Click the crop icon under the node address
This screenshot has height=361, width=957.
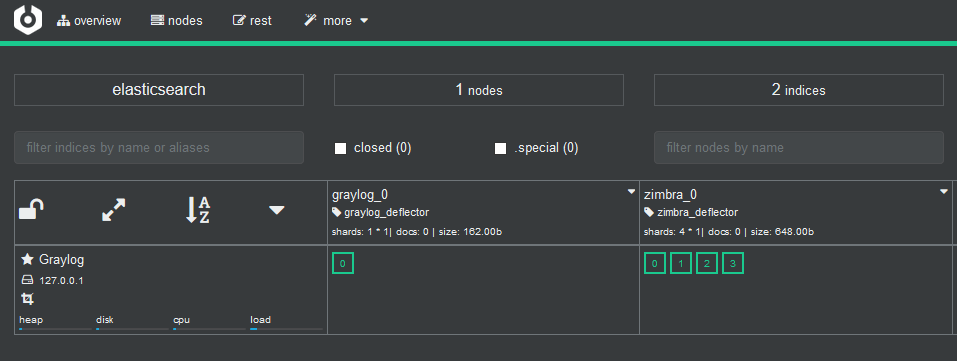pos(27,299)
